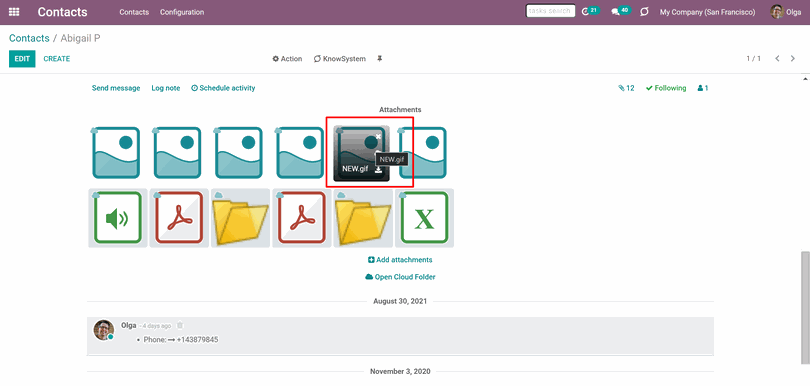Screen dimensions: 810x386
Task: Click Abigail P breadcrumb text
Action: (81, 38)
